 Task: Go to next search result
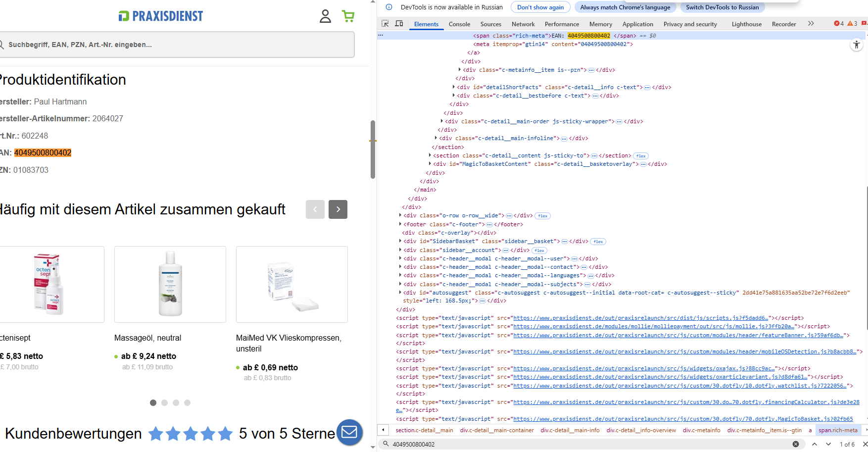pos(828,444)
